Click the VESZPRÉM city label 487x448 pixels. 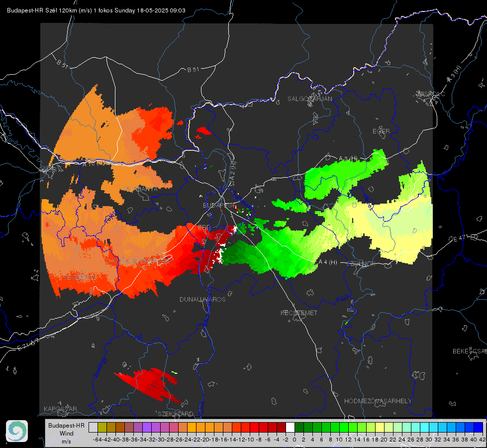pos(80,277)
